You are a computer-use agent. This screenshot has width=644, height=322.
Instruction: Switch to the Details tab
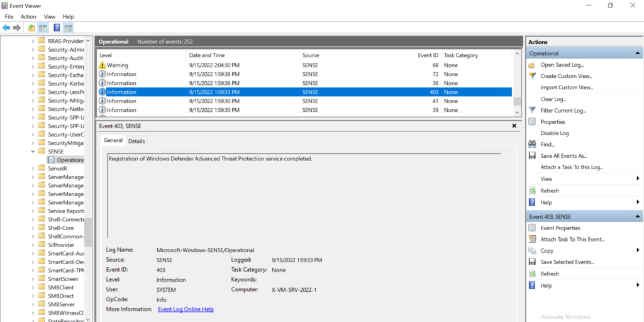[136, 141]
